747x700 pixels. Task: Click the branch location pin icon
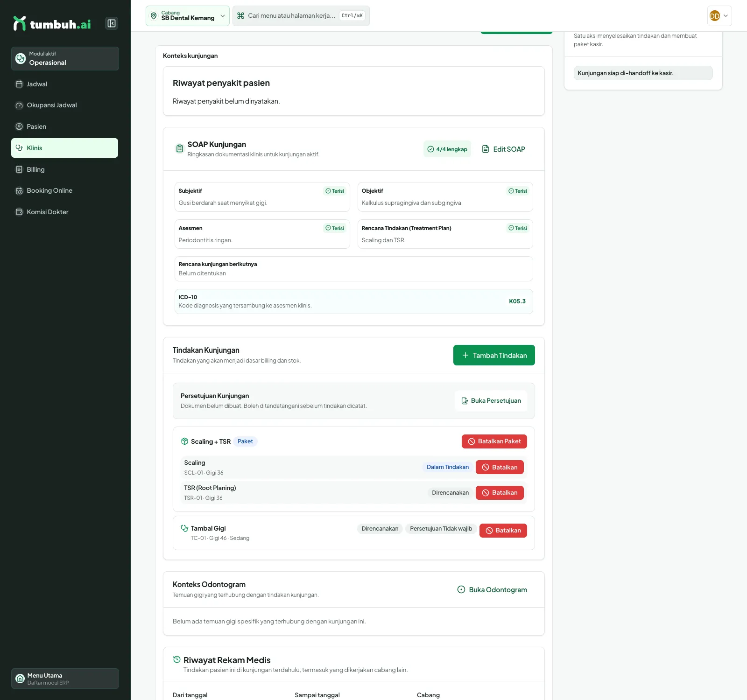click(x=154, y=16)
